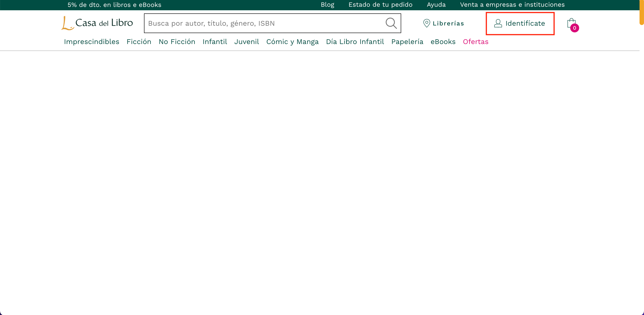
Task: Click the Casa del Libro logo
Action: point(97,23)
